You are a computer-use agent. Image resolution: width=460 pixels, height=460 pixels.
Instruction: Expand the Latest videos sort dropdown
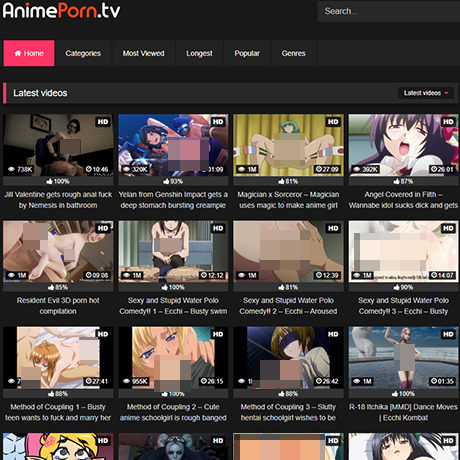tap(426, 93)
